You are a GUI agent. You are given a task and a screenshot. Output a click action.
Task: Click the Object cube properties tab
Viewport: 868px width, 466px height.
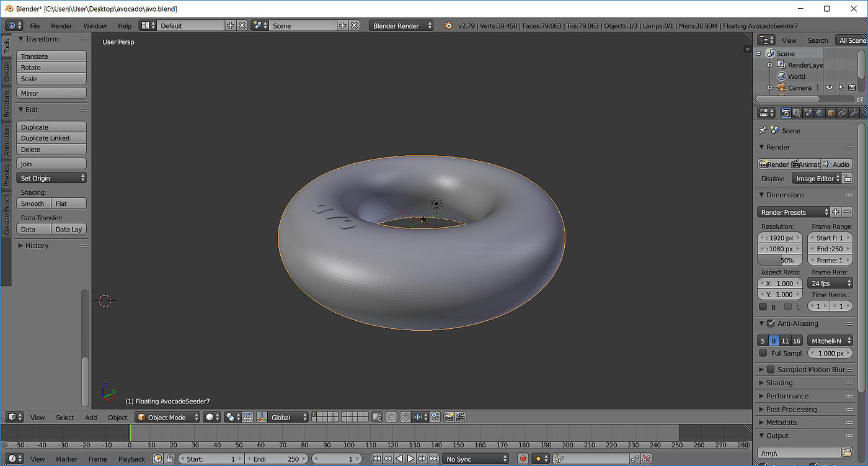831,113
